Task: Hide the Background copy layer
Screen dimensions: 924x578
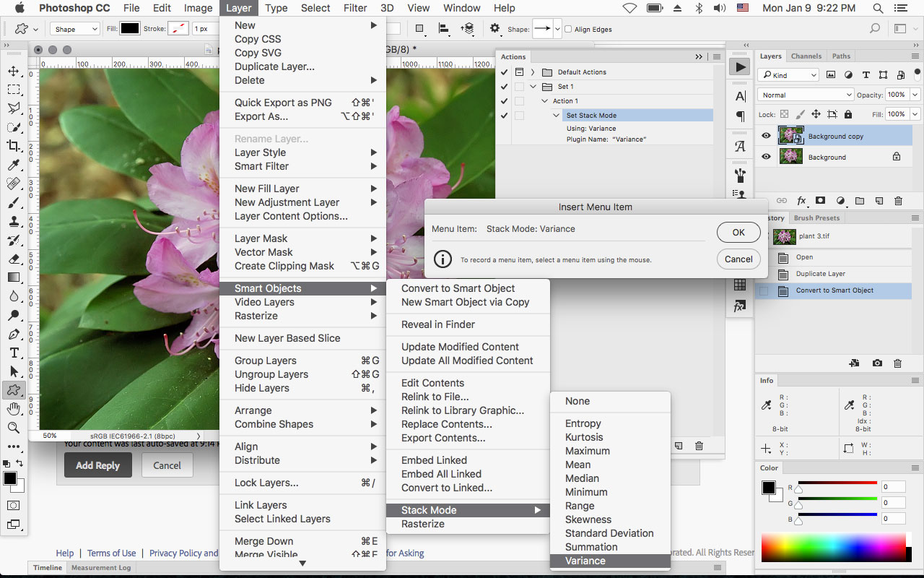Action: 766,136
